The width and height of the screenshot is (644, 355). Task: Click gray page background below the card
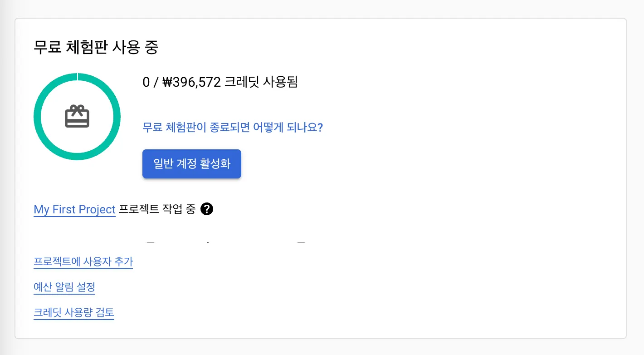[317, 347]
